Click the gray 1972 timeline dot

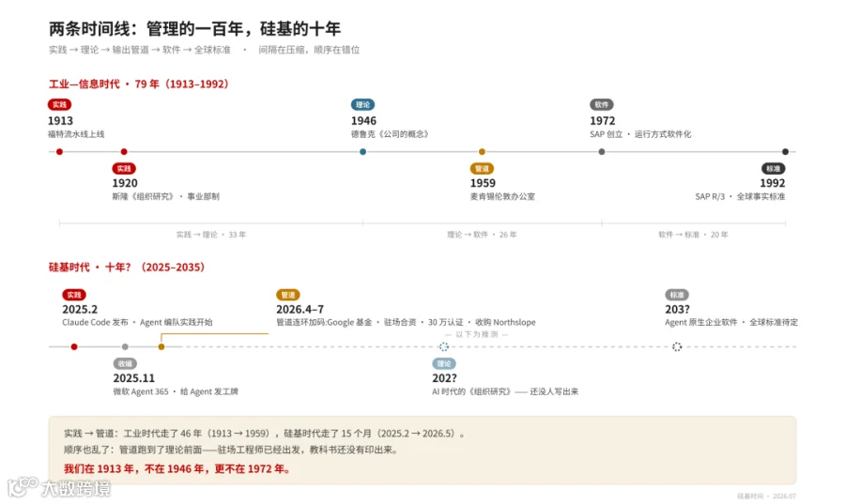pyautogui.click(x=602, y=152)
